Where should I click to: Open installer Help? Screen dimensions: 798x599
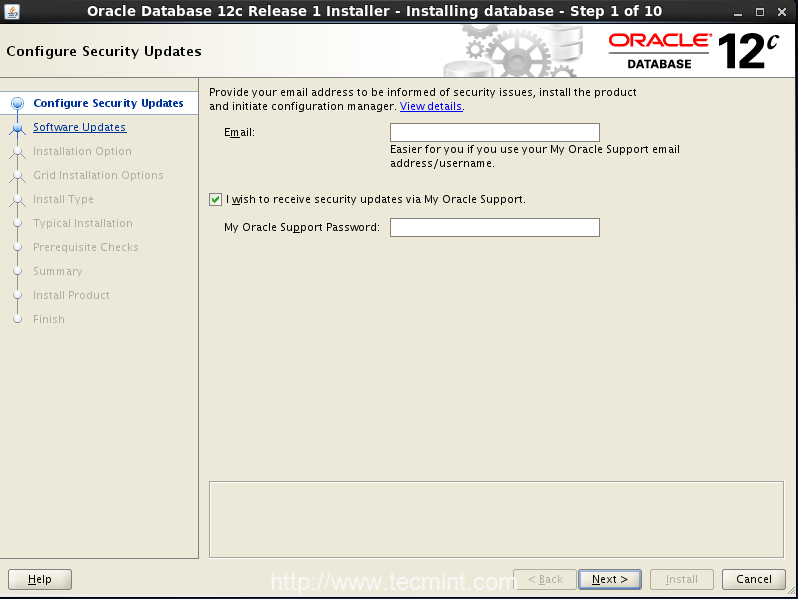pos(40,579)
